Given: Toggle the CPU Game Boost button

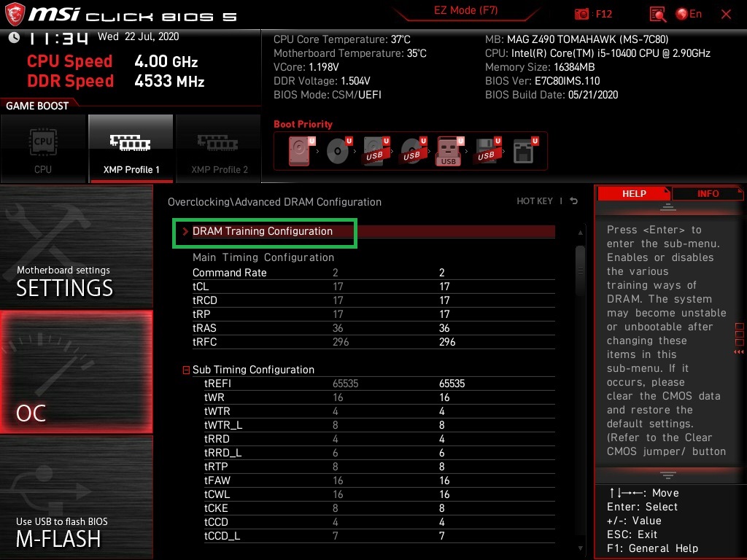Looking at the screenshot, I should pyautogui.click(x=43, y=149).
